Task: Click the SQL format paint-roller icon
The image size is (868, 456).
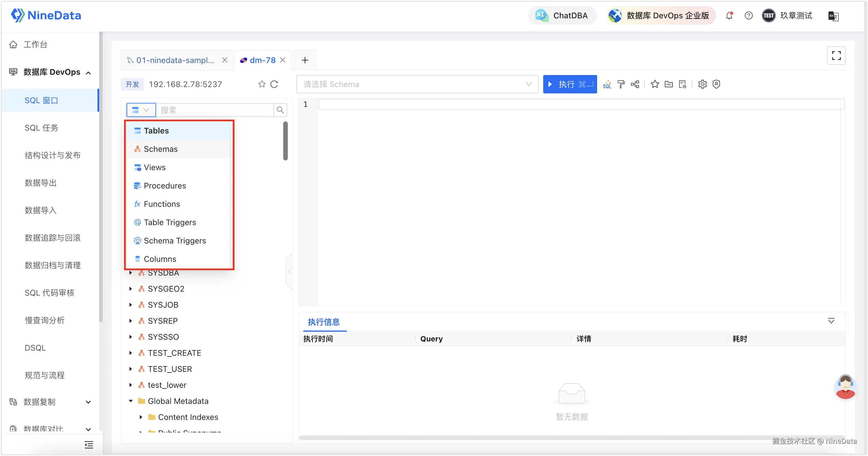Action: 621,84
